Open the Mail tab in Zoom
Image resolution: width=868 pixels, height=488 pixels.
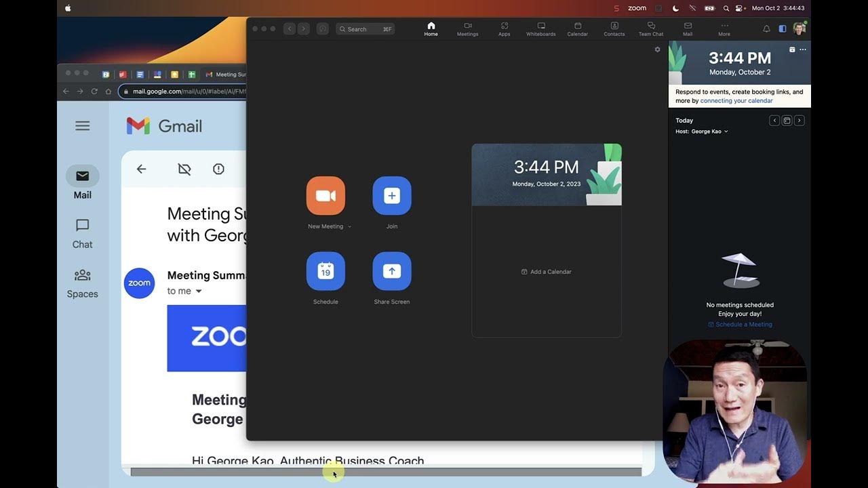tap(688, 29)
